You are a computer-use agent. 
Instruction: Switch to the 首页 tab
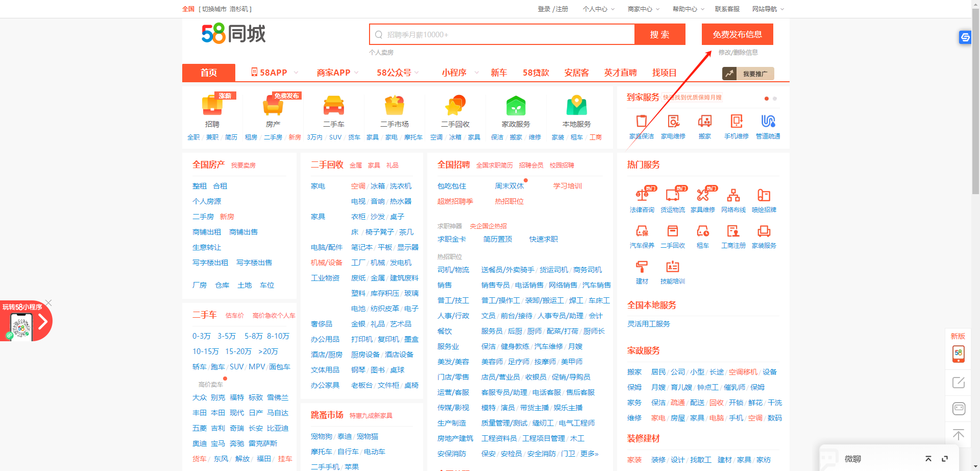pyautogui.click(x=208, y=73)
